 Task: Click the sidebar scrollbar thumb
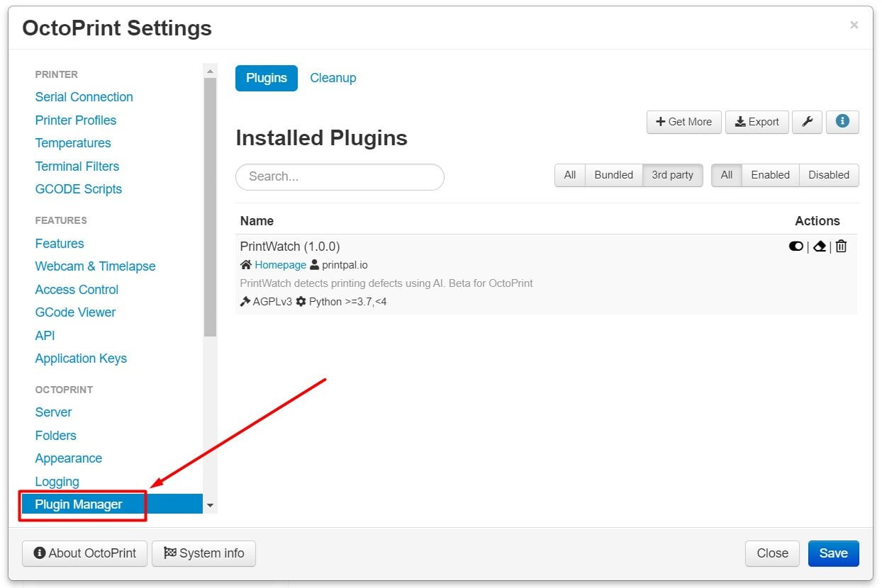point(210,207)
